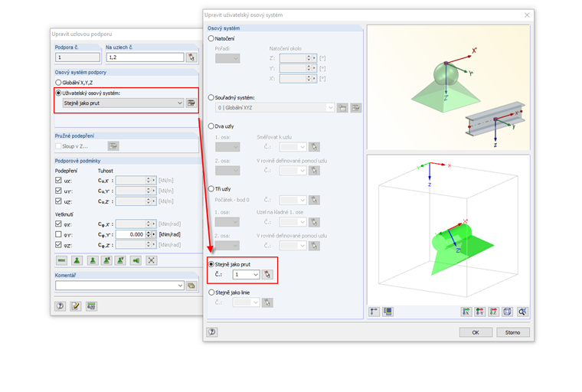View preview in X direction
The height and width of the screenshot is (392, 582).
click(466, 312)
